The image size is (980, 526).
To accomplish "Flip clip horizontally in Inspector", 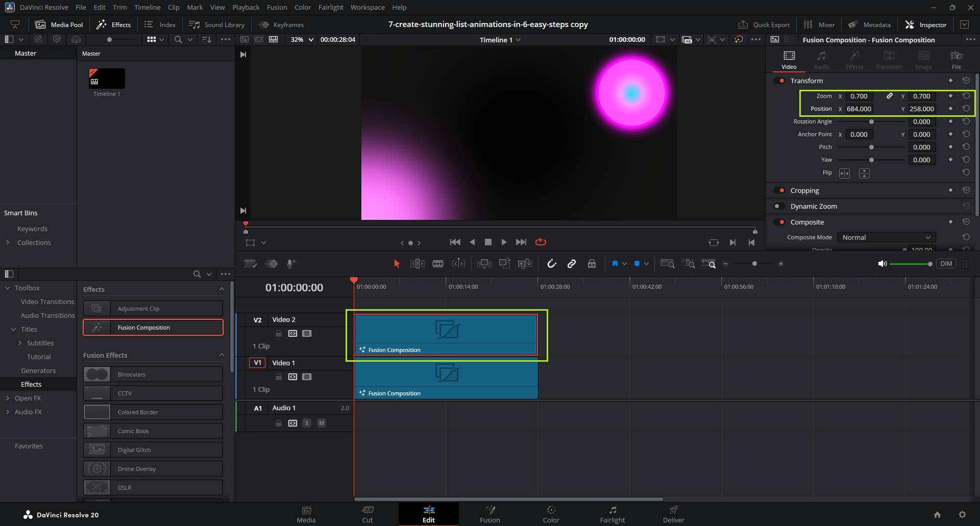I will [845, 173].
